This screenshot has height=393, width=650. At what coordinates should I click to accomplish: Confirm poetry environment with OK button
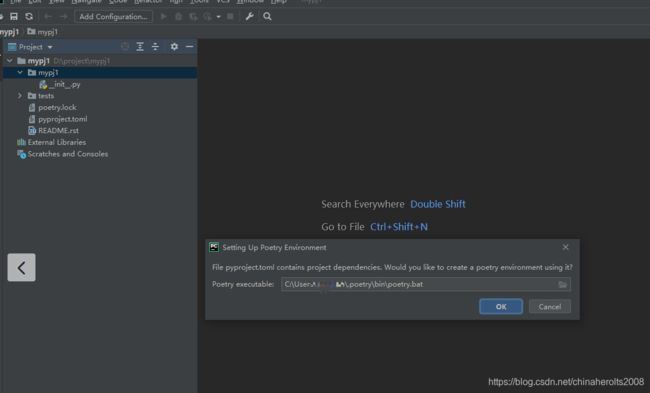(501, 307)
